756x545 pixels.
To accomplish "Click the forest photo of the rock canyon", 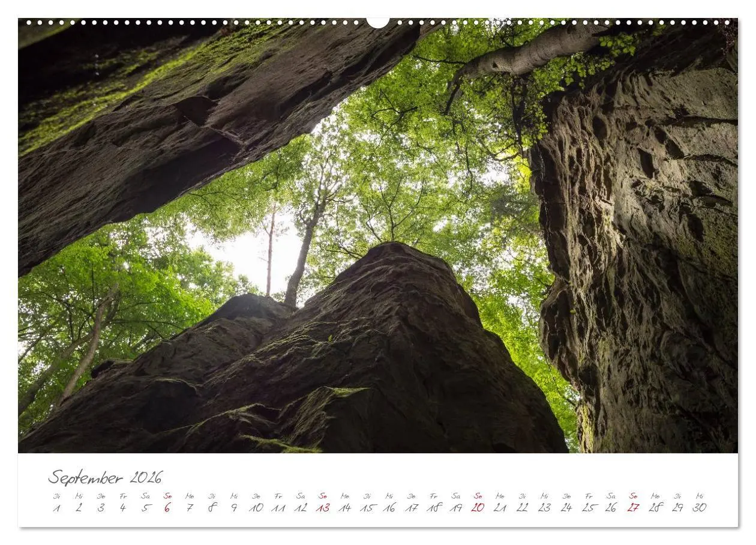I will [x=378, y=240].
